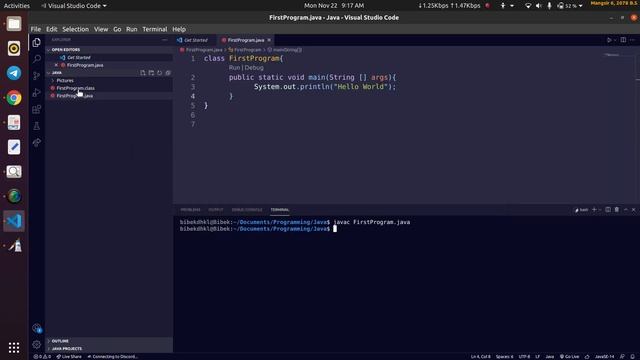This screenshot has width=640, height=360.
Task: Select Get Started in Open Editors
Action: pos(79,58)
